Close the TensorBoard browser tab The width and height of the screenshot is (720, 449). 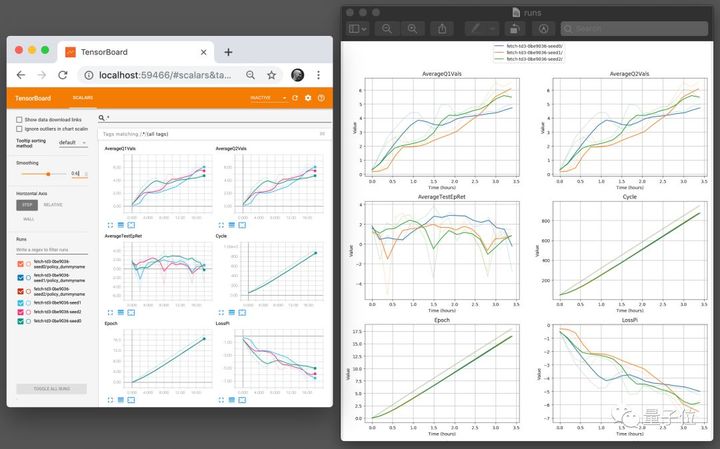tap(203, 52)
